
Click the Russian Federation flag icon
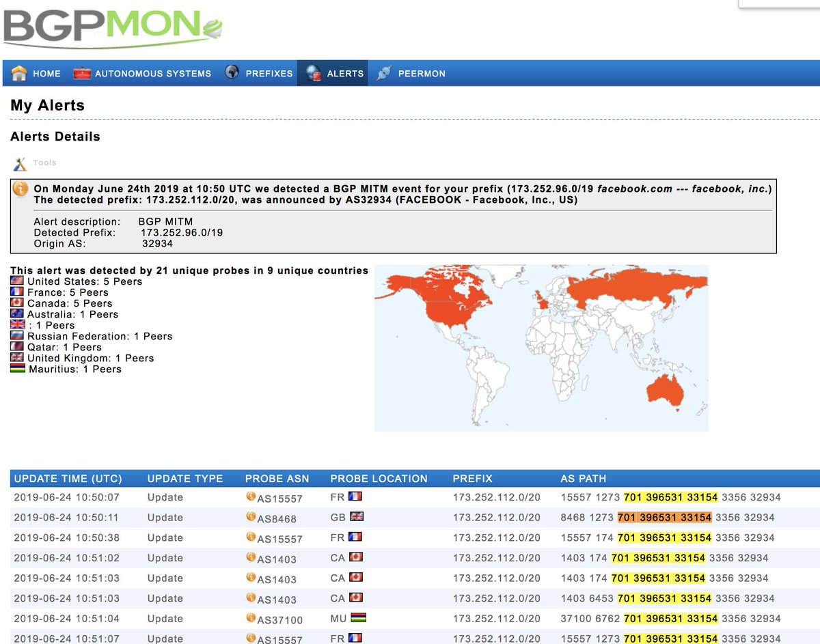pos(17,336)
